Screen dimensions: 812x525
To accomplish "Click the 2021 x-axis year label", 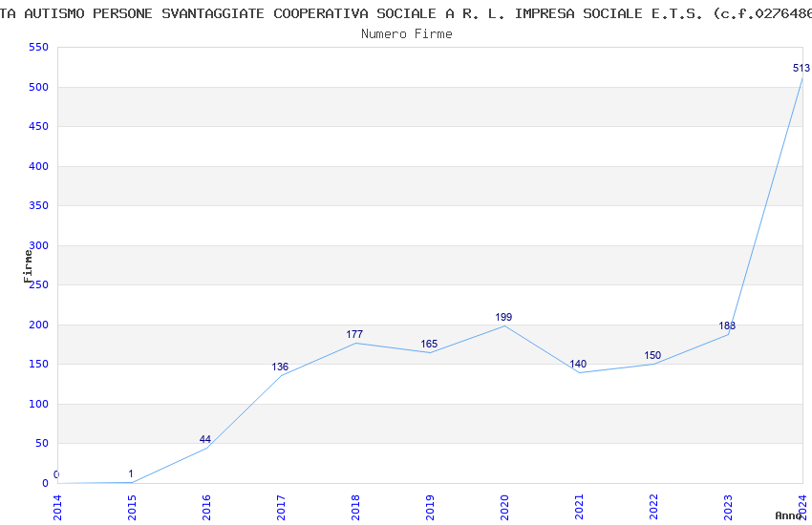I will pos(579,508).
